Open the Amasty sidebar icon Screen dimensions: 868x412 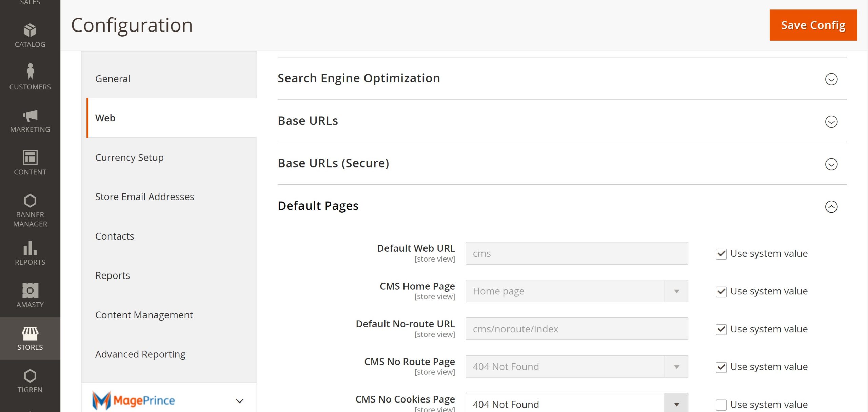[30, 291]
